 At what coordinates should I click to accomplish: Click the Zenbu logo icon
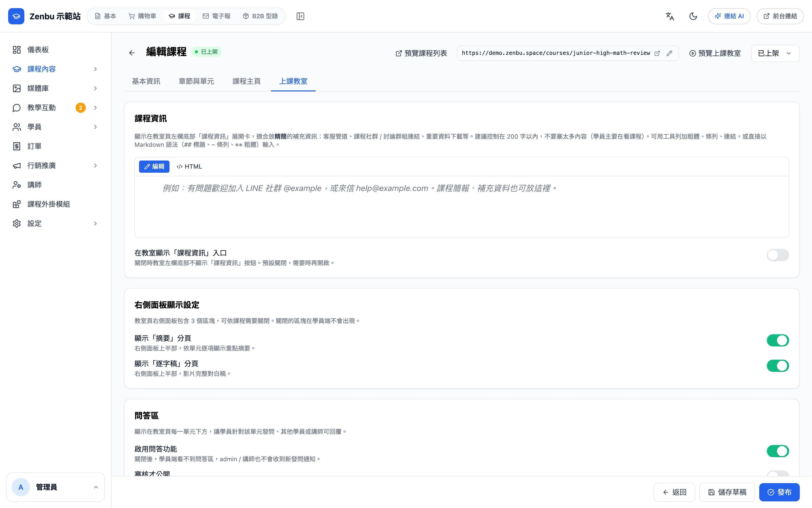click(16, 16)
